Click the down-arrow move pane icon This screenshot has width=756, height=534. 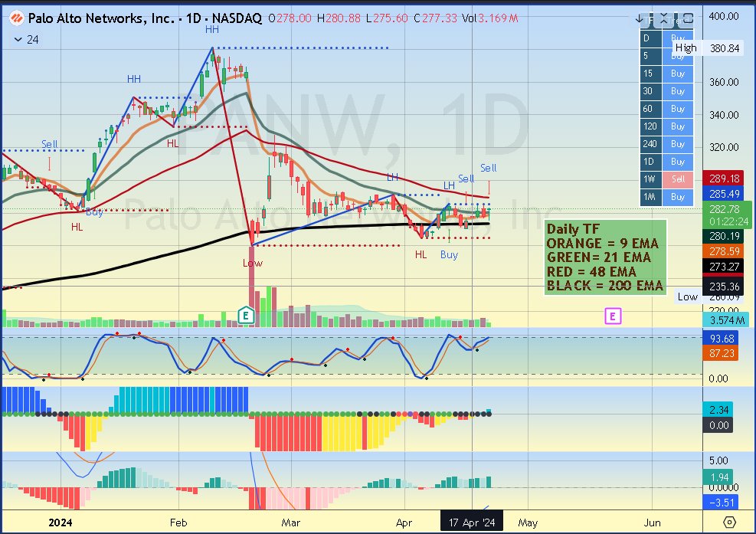(x=640, y=19)
